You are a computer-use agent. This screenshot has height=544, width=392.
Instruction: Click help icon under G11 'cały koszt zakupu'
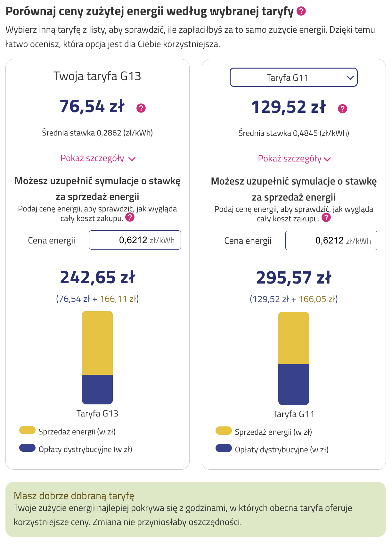point(326,218)
